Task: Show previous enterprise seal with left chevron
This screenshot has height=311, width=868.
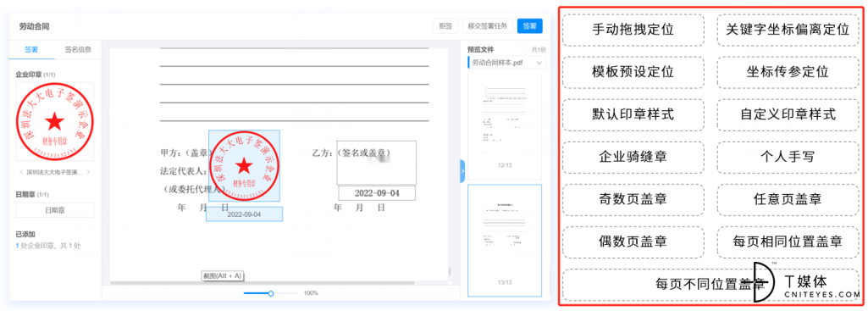Action: click(21, 172)
